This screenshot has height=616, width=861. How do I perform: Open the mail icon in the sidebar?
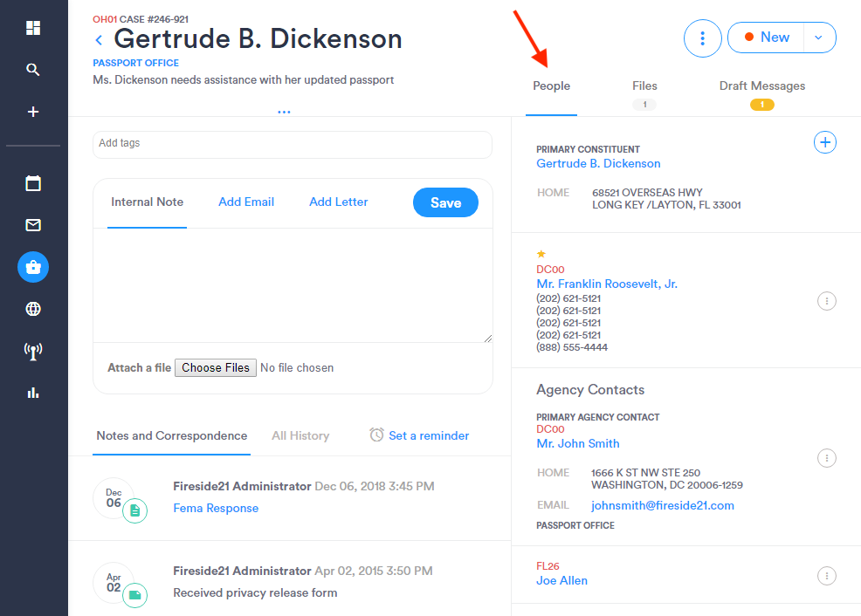pos(33,225)
